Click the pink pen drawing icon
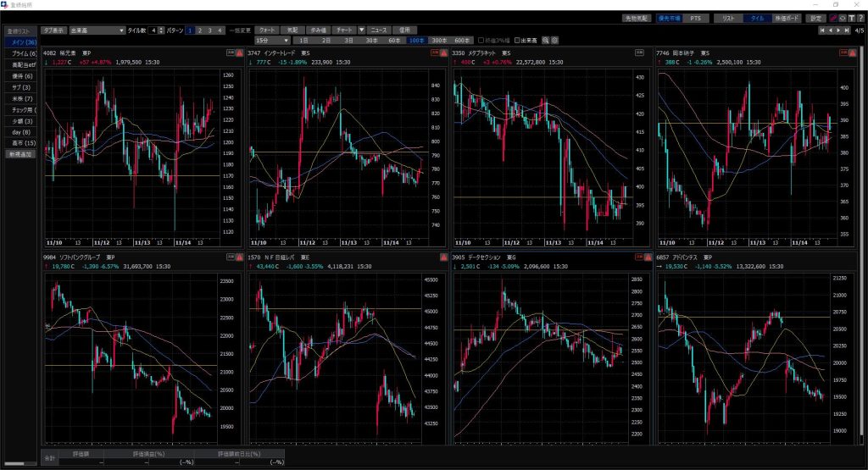Screen dimensions: 868x470 pyautogui.click(x=833, y=18)
